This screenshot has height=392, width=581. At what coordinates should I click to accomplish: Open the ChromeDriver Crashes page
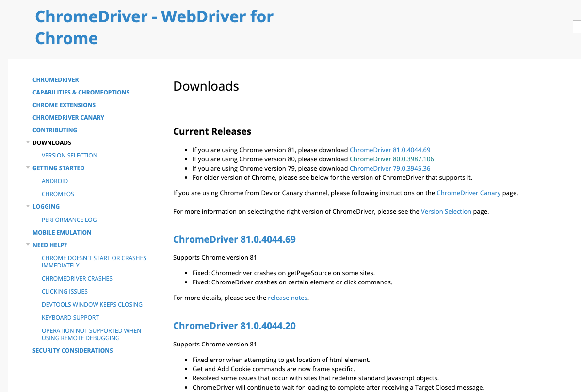pyautogui.click(x=77, y=278)
